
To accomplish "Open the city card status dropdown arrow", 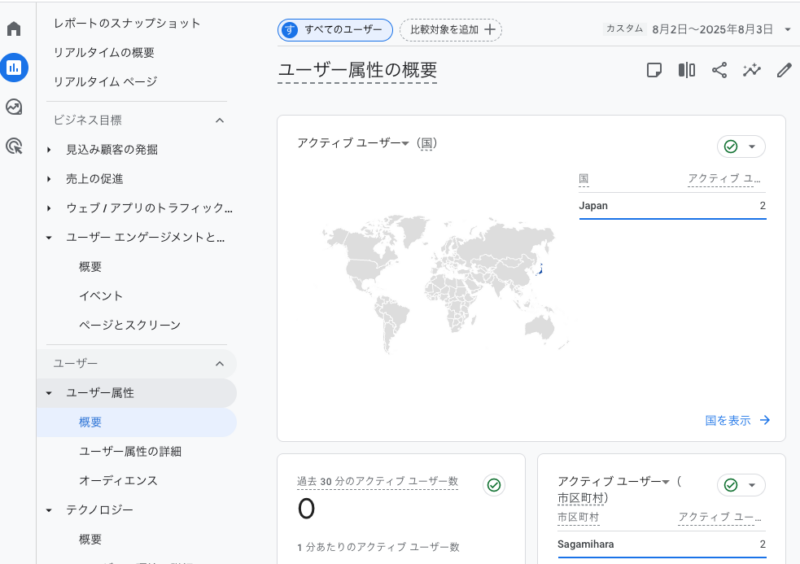I will coord(752,485).
